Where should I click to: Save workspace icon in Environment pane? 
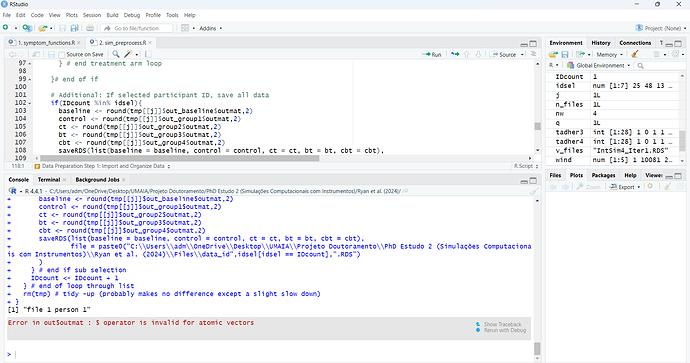565,54
